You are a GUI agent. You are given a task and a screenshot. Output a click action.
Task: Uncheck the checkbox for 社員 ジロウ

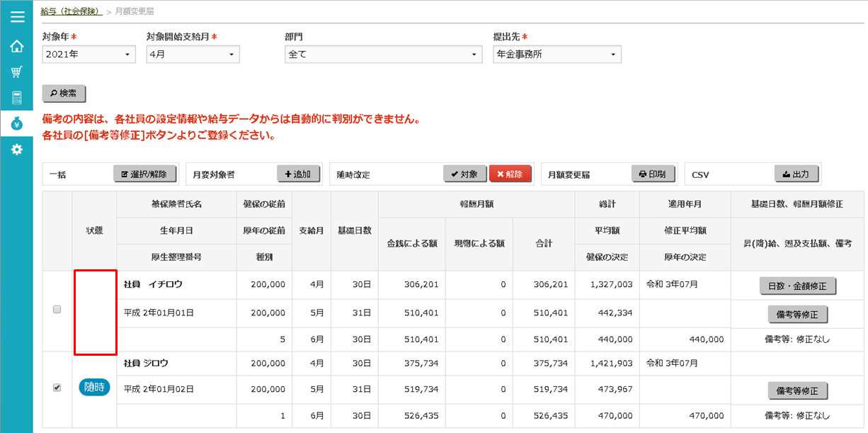57,388
